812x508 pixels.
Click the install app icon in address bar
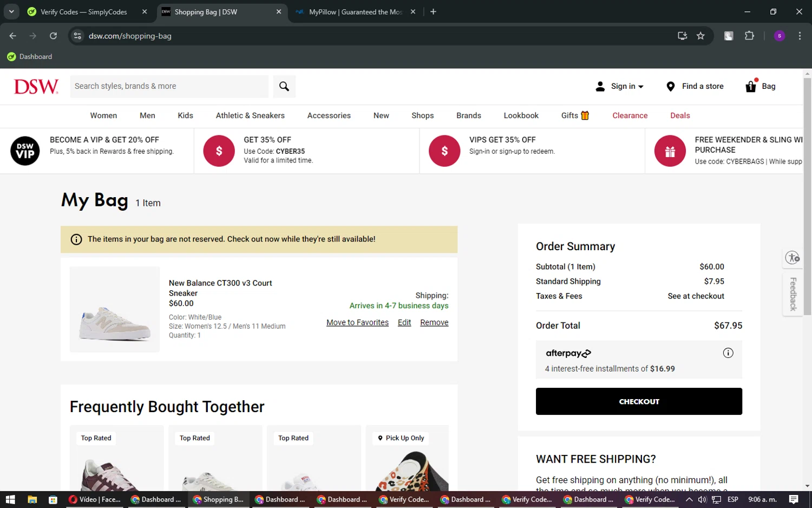point(682,36)
